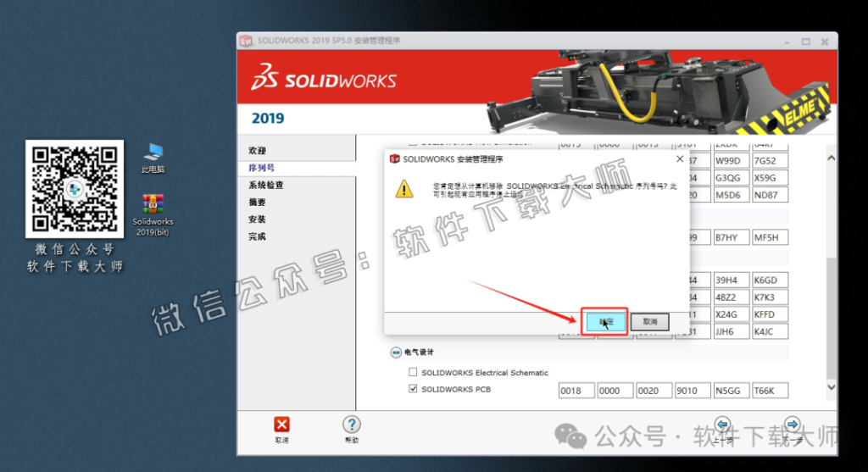868x472 pixels.
Task: Click serial field ND87
Action: click(770, 195)
